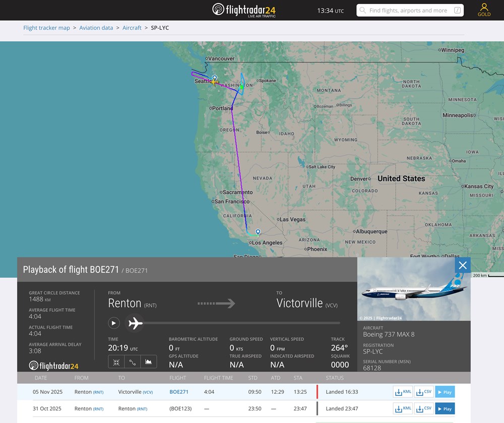The width and height of the screenshot is (504, 423).
Task: Toggle the center-map arrows icon
Action: click(116, 362)
